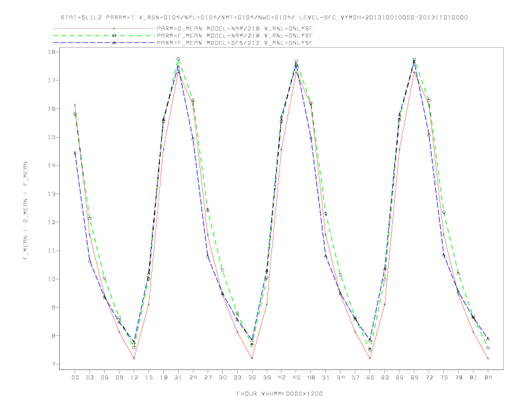This screenshot has height=411, width=532.
Task: Click x-axis forecast hour label 30
Action: (222, 377)
